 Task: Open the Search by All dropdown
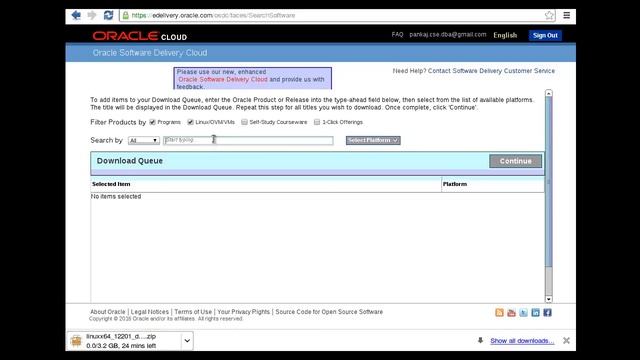click(x=144, y=140)
